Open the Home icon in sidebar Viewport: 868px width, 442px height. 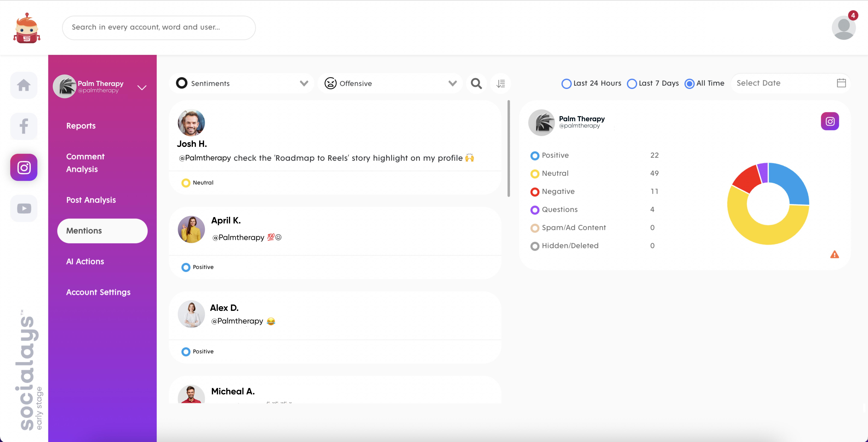pos(24,85)
